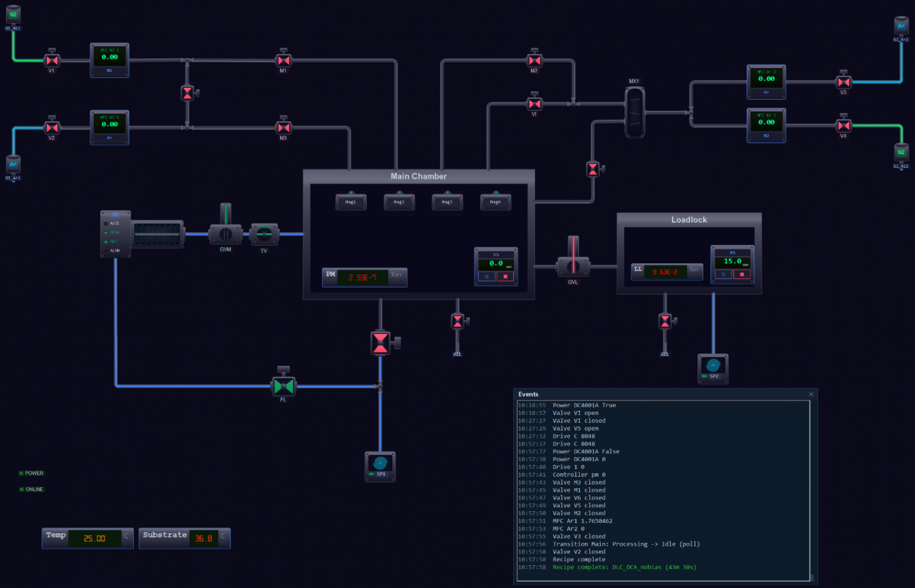Screen dimensions: 915x588
Task: Select the SP1 scroll pump
Action: [380, 466]
